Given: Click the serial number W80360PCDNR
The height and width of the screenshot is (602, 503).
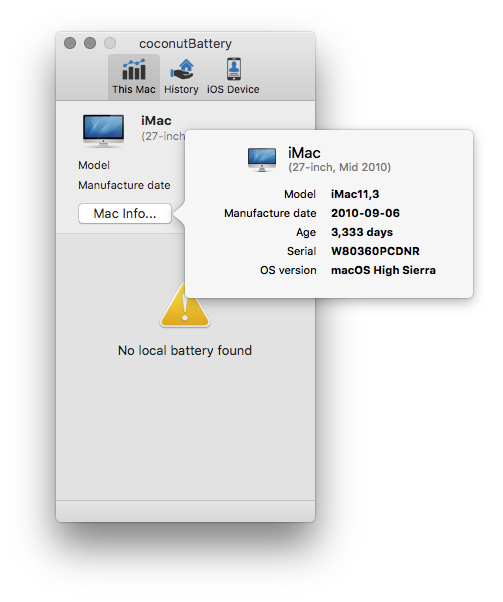Looking at the screenshot, I should (375, 251).
